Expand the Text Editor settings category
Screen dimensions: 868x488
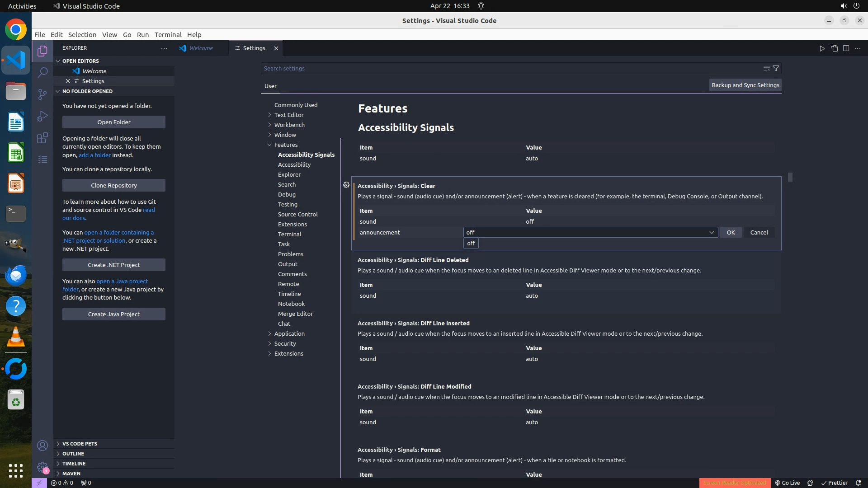click(288, 115)
